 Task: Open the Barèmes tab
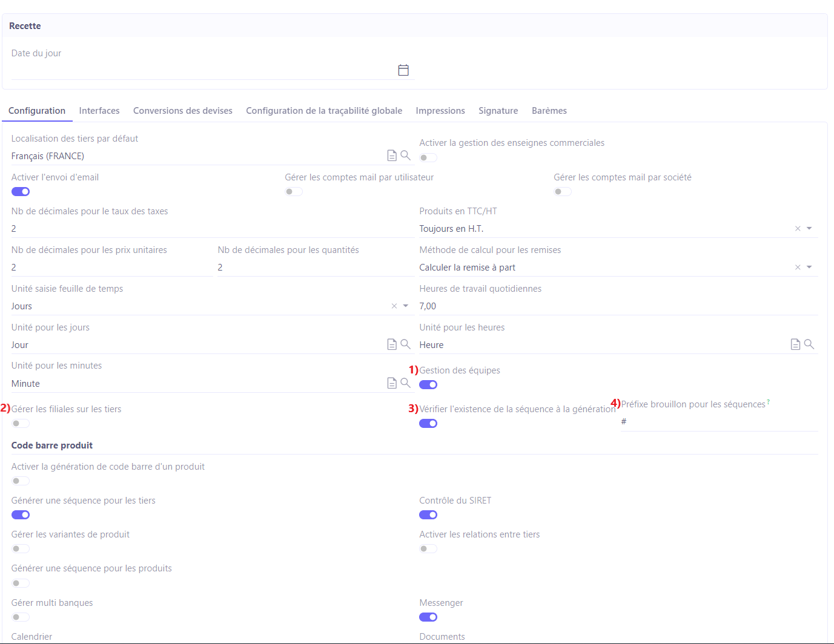click(549, 111)
